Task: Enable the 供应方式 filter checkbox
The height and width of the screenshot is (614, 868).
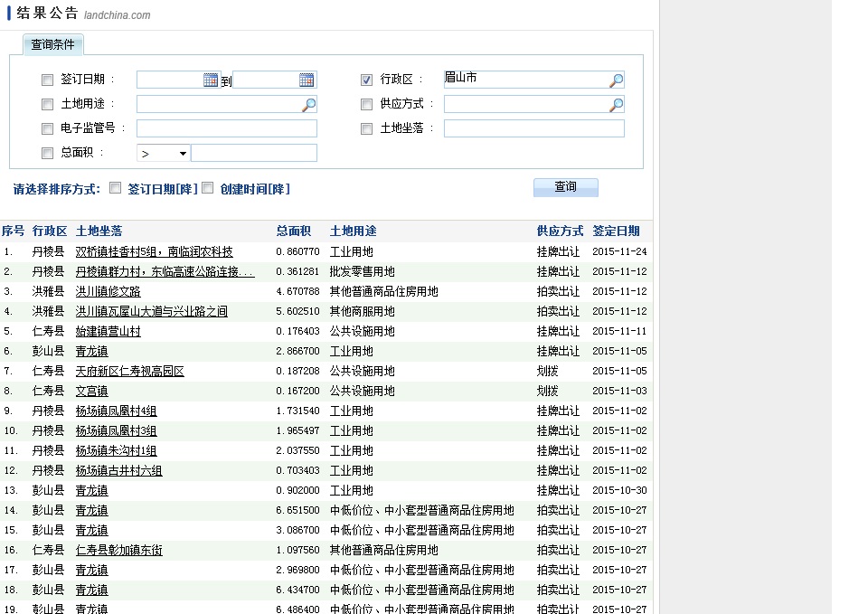Action: (x=366, y=104)
